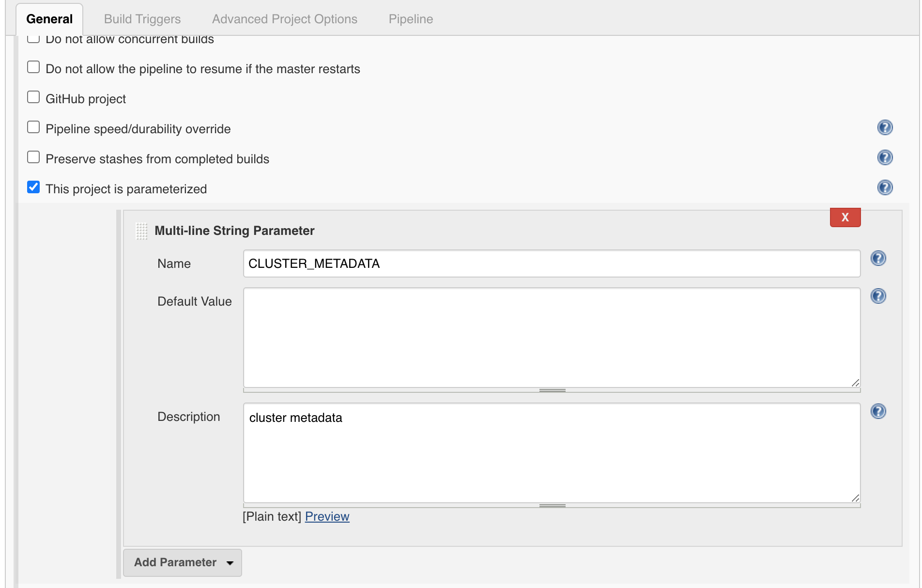Switch to the Build Triggers tab

142,19
